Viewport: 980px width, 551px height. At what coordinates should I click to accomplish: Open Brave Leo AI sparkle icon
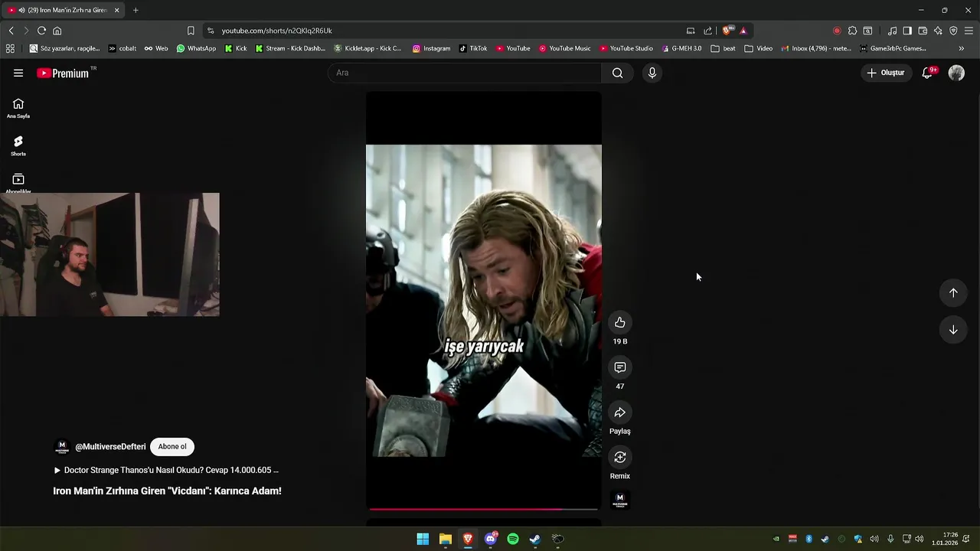coord(938,31)
